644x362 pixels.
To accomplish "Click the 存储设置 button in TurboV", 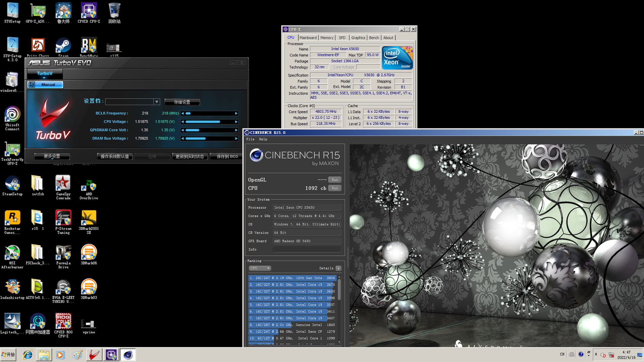I will click(182, 102).
